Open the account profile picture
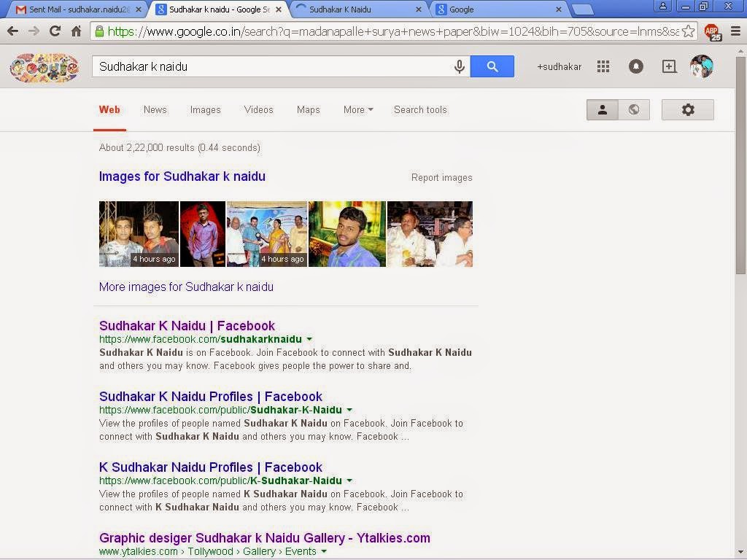 (x=702, y=66)
